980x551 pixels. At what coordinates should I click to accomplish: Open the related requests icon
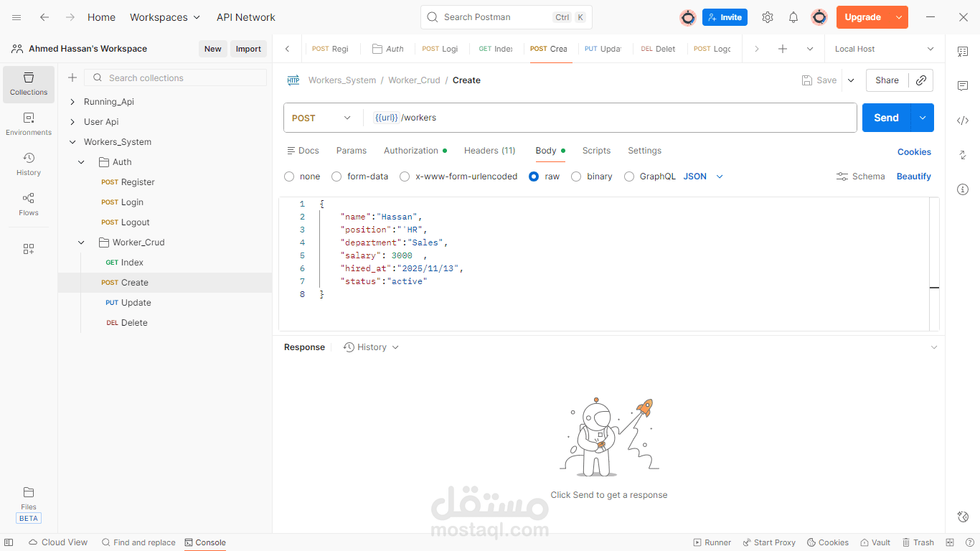(963, 155)
